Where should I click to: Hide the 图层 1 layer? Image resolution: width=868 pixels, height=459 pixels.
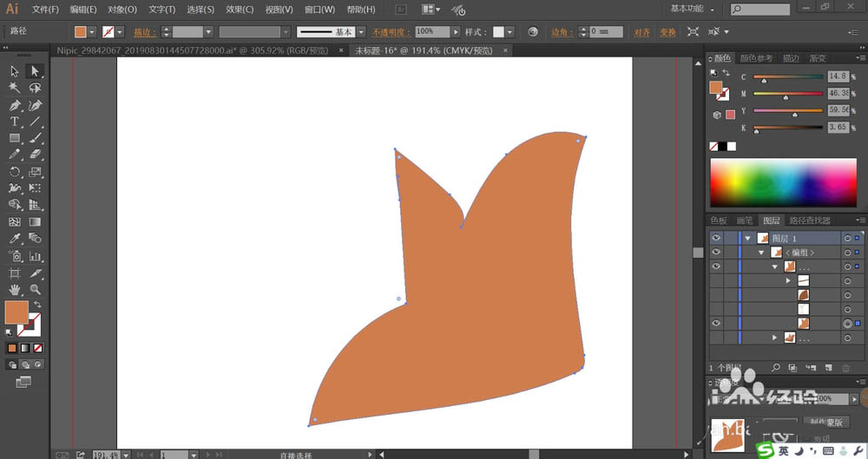(716, 238)
